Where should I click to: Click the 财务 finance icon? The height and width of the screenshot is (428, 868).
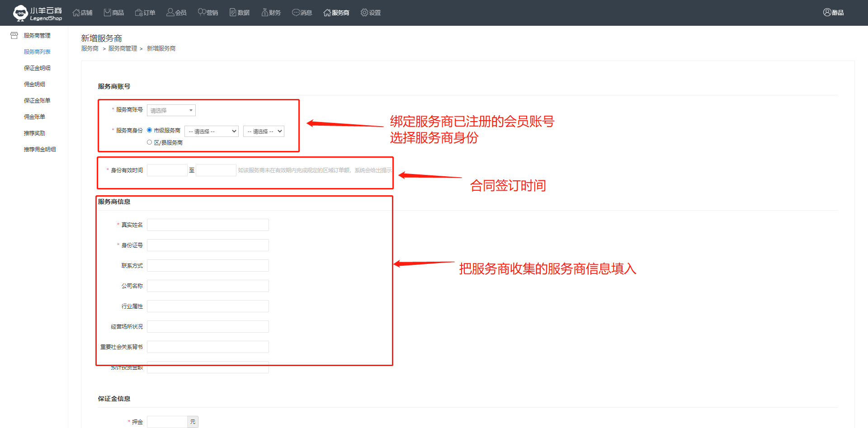[265, 13]
